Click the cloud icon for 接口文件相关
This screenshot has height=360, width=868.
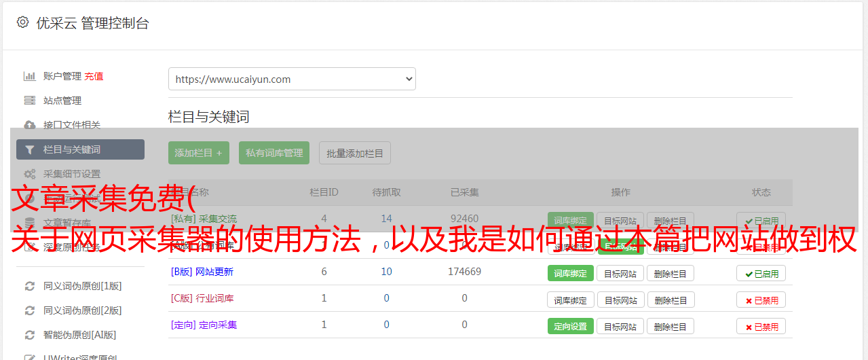pos(29,125)
